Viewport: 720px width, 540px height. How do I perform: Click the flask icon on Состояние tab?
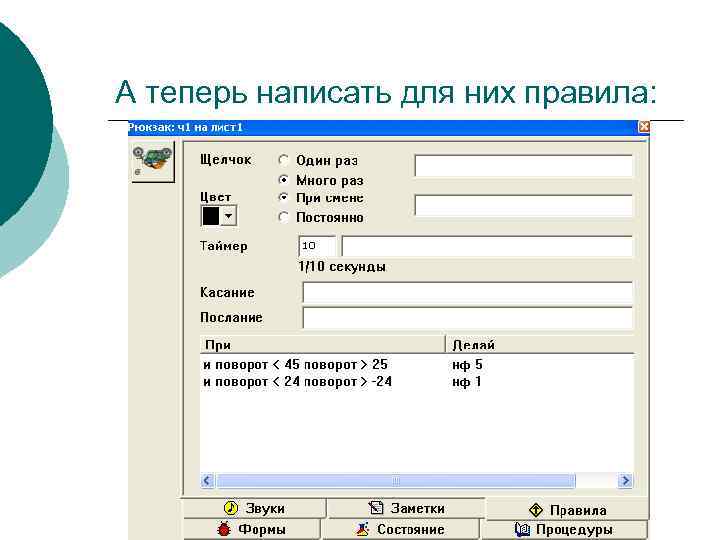tap(363, 529)
